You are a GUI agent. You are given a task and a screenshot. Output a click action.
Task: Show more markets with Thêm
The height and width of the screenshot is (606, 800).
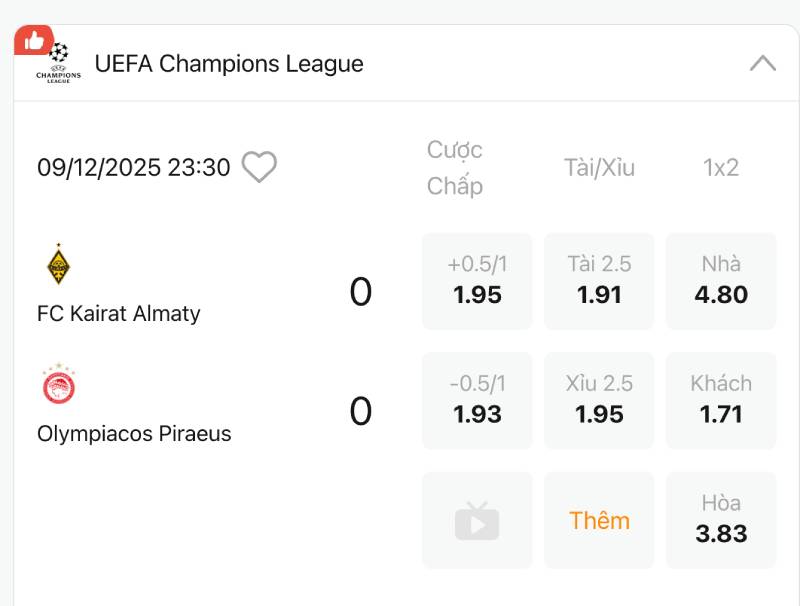point(599,520)
